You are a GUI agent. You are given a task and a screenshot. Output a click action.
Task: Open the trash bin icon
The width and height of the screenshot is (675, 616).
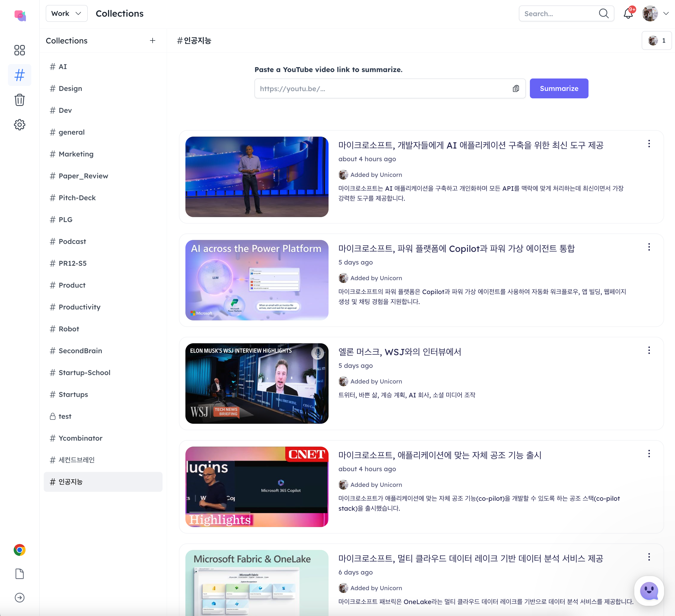(19, 100)
